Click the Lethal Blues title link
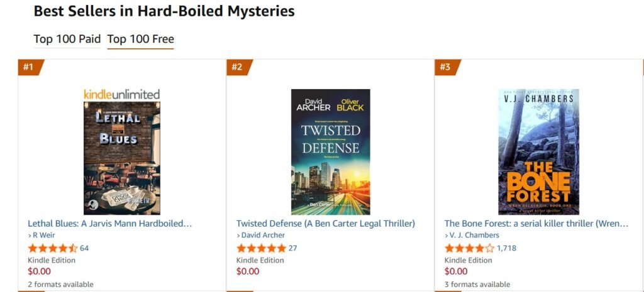The width and height of the screenshot is (644, 292). (110, 224)
